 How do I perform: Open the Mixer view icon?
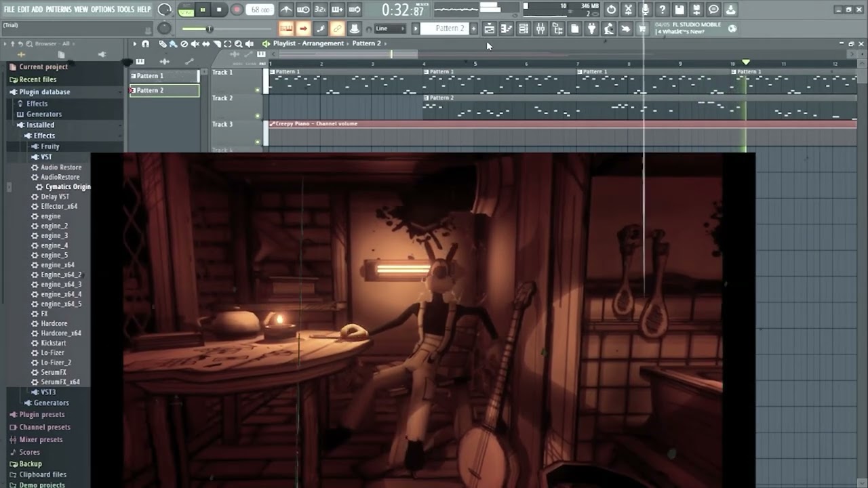coord(540,28)
